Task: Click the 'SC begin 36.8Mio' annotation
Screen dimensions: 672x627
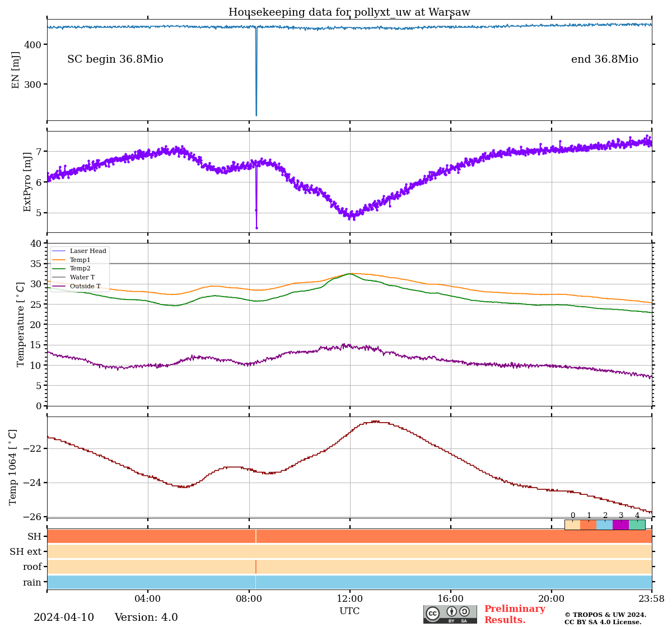Action: 115,59
